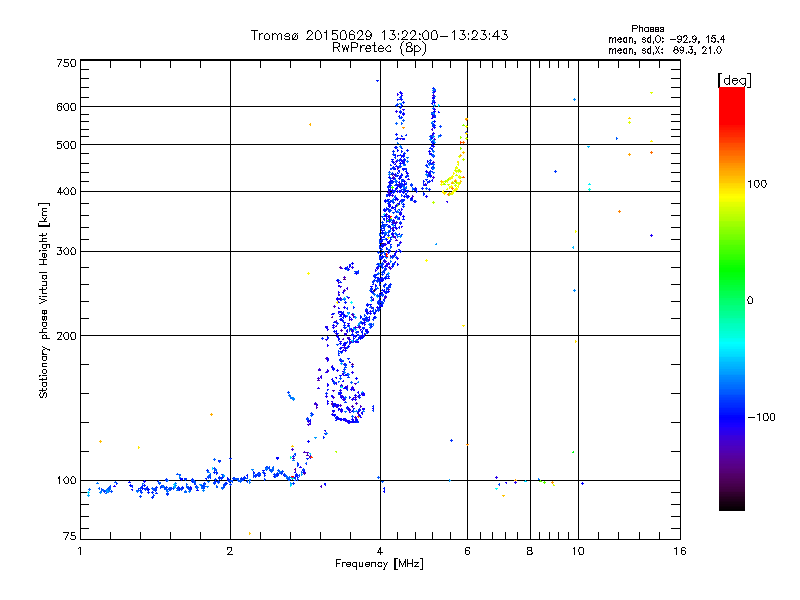Click the y-axis tick label '500'
Image resolution: width=800 pixels, height=600 pixels.
66,145
